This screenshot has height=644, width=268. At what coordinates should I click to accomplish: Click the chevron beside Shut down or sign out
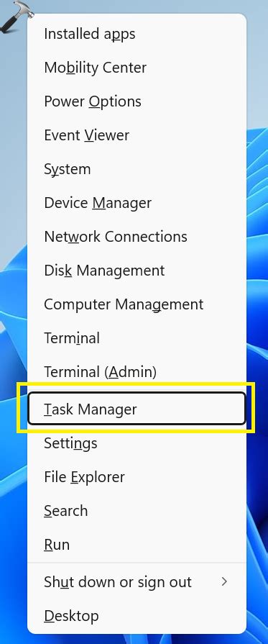coord(224,581)
